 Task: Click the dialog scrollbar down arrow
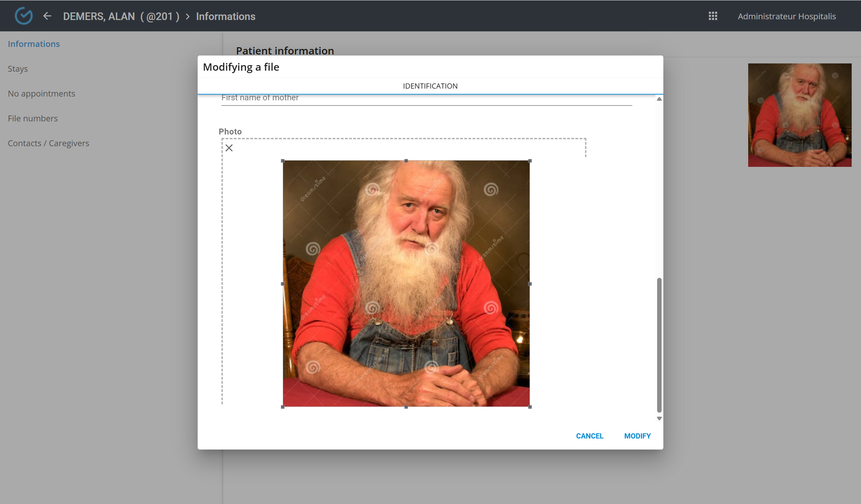(x=659, y=418)
